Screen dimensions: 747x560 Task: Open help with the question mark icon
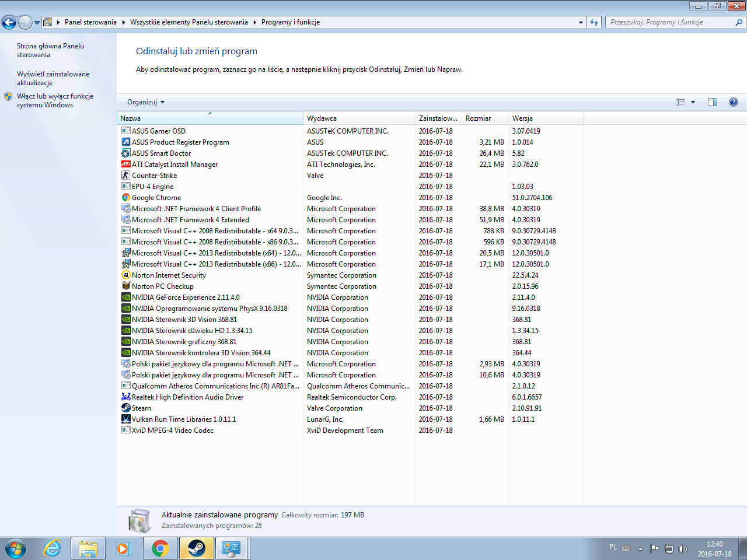(734, 102)
